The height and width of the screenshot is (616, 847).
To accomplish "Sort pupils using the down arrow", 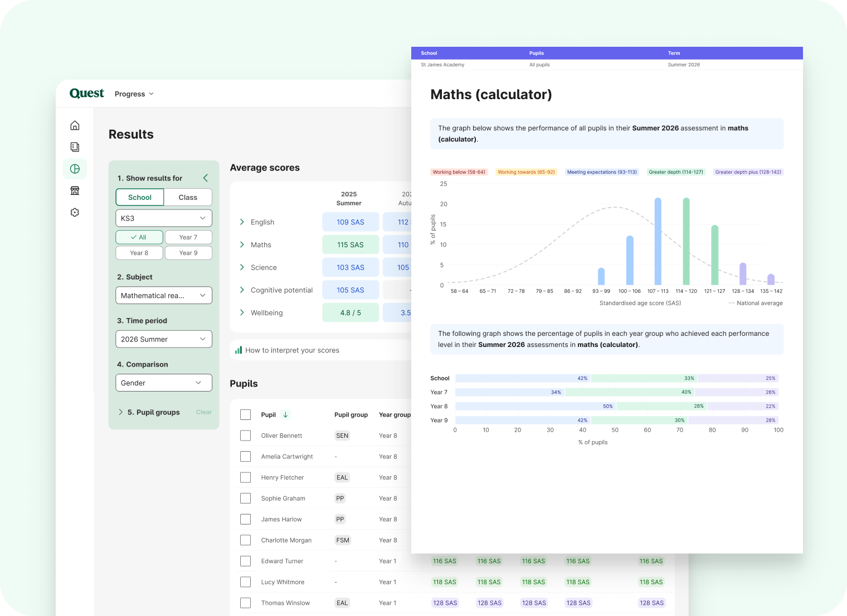I will (x=285, y=414).
